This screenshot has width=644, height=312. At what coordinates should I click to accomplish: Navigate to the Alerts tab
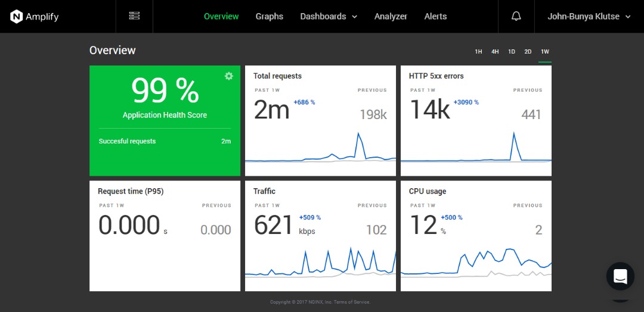tap(435, 17)
